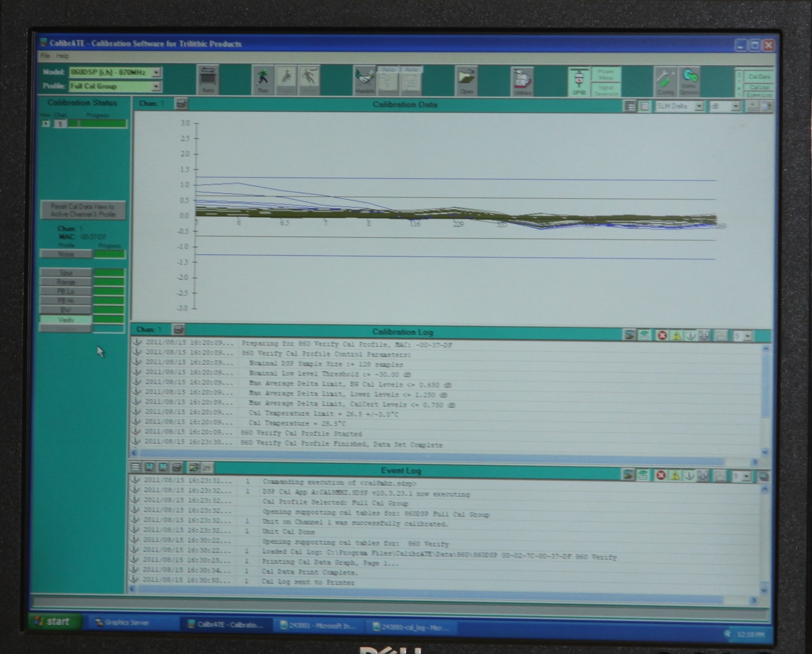This screenshot has width=812, height=654.
Task: Open the SLM Delta dropdown
Action: pos(679,106)
